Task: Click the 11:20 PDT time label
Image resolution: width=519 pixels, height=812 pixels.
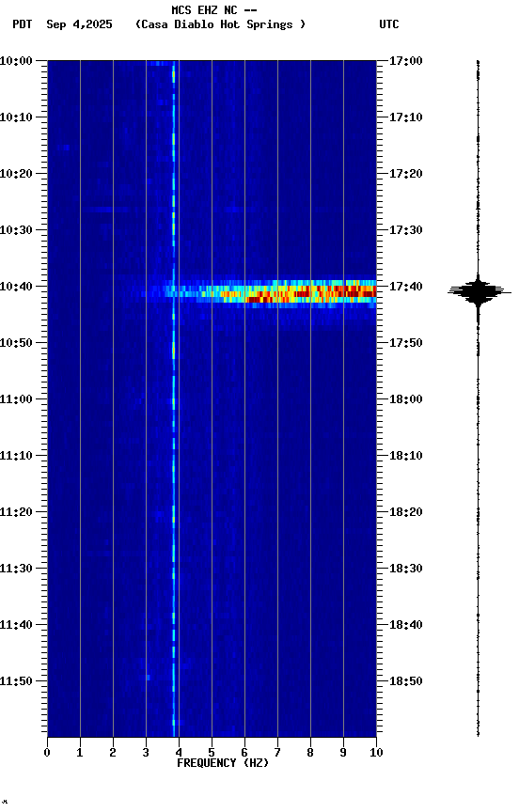Action: pyautogui.click(x=16, y=513)
